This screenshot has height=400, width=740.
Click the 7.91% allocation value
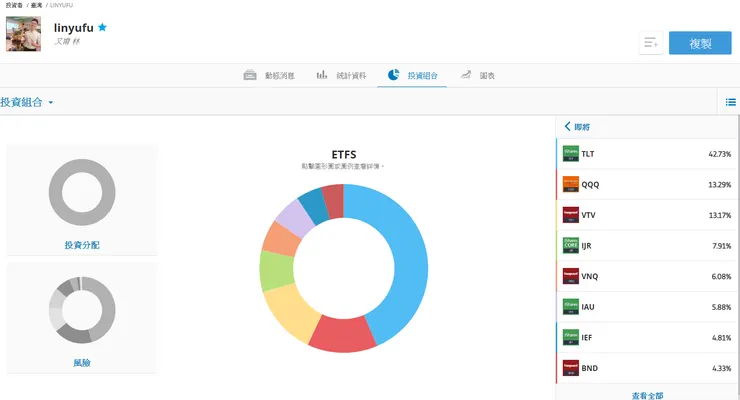(x=721, y=246)
